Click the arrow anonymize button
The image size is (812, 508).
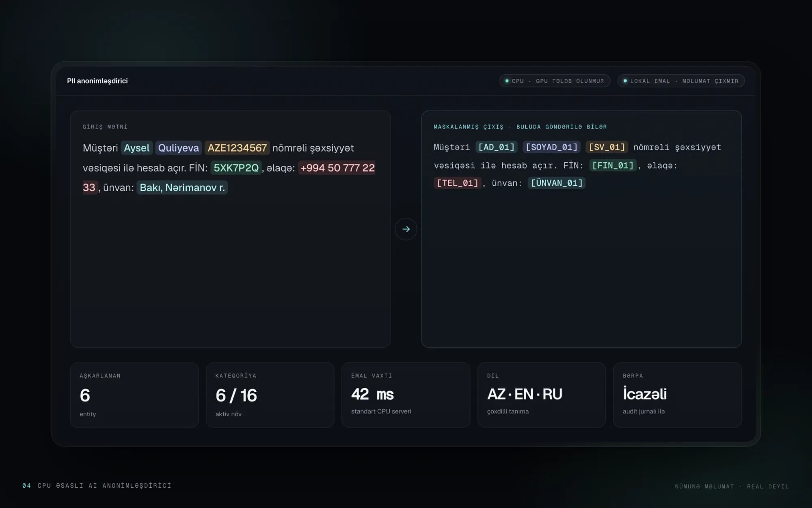[406, 229]
